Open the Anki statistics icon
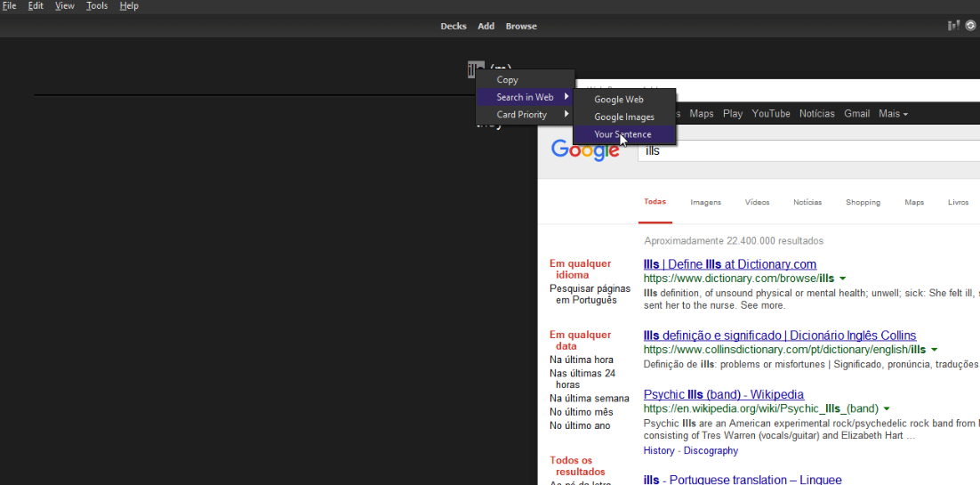 pyautogui.click(x=953, y=26)
